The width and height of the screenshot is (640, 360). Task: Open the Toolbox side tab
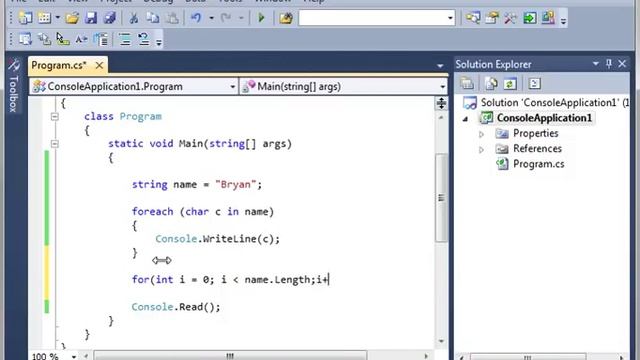[x=13, y=86]
